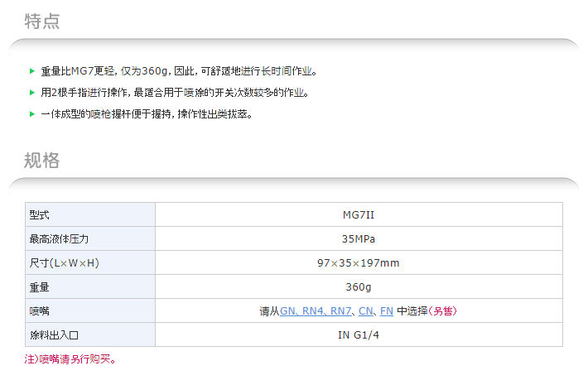Click the 规格 section heading

point(42,161)
